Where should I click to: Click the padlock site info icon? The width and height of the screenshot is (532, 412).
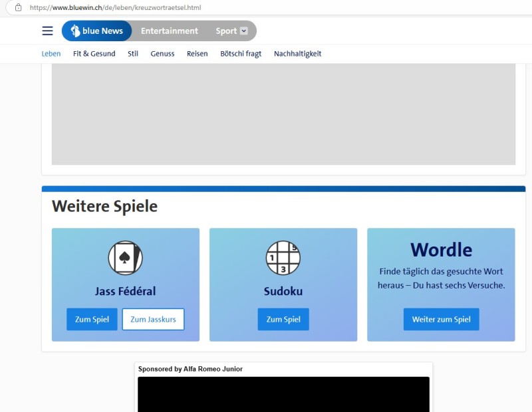[18, 7]
